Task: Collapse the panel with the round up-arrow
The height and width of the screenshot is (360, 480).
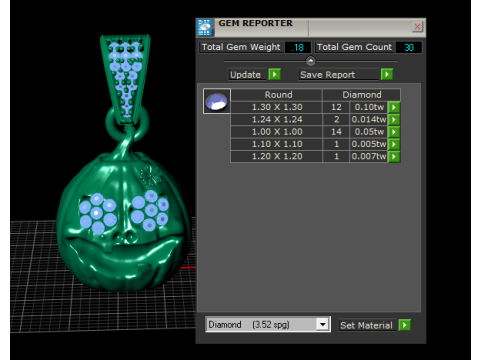Action: pyautogui.click(x=311, y=61)
